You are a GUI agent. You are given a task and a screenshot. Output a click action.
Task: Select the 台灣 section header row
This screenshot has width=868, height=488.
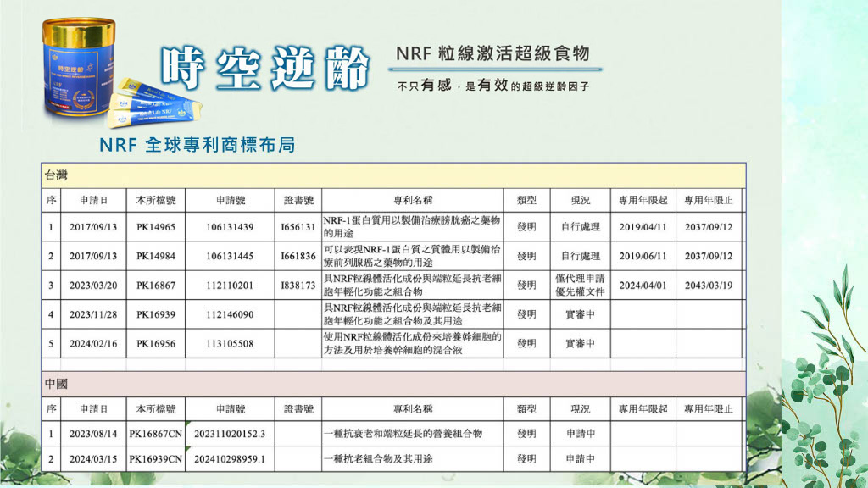[x=393, y=176]
